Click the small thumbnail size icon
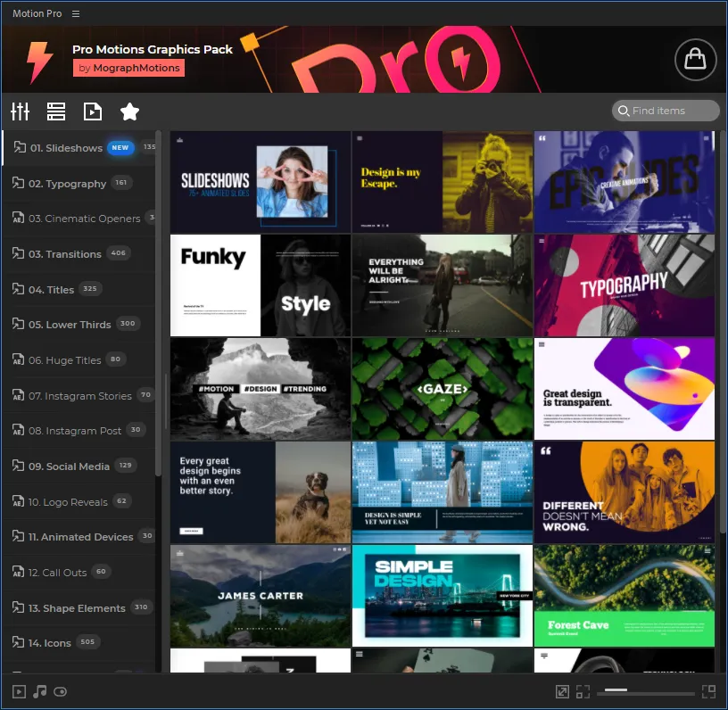Image resolution: width=728 pixels, height=710 pixels. 583,691
